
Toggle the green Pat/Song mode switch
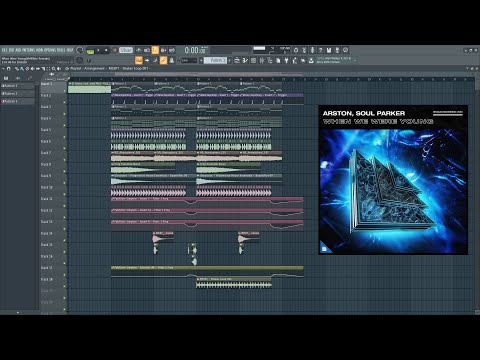click(90, 51)
